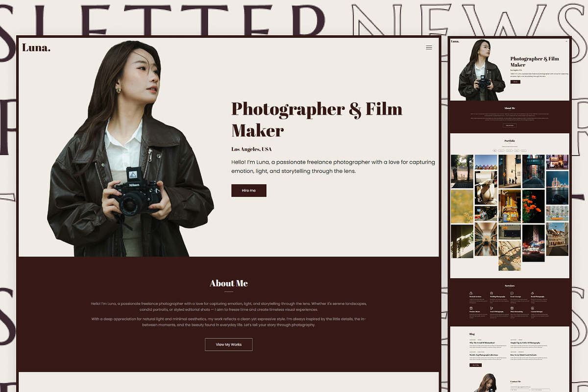Open the yellow shopfront photo
The width and height of the screenshot is (588, 392).
(510, 206)
